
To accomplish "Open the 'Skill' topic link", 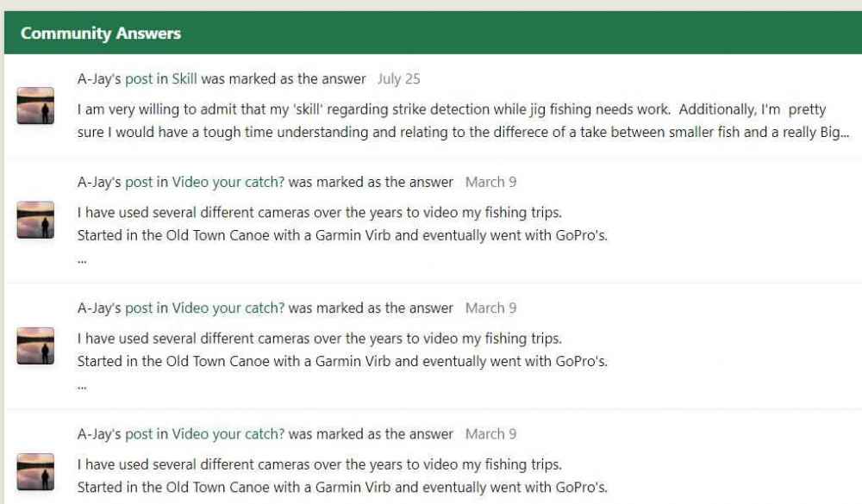I will point(184,78).
